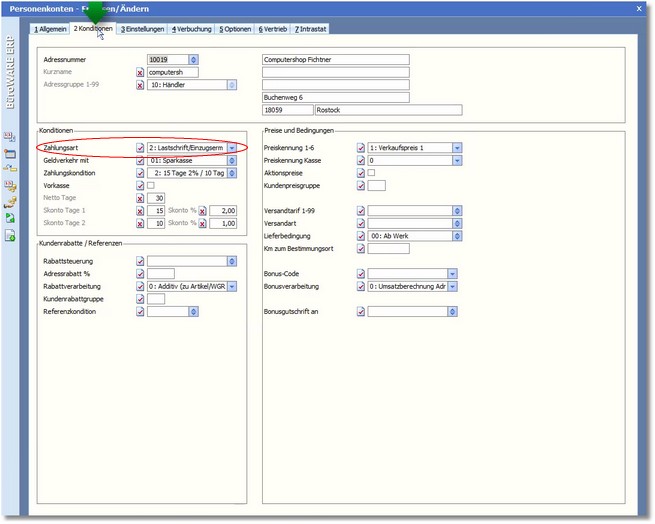Image resolution: width=655 pixels, height=524 pixels.
Task: Tick the Aktionspreise checkbox
Action: 372,172
